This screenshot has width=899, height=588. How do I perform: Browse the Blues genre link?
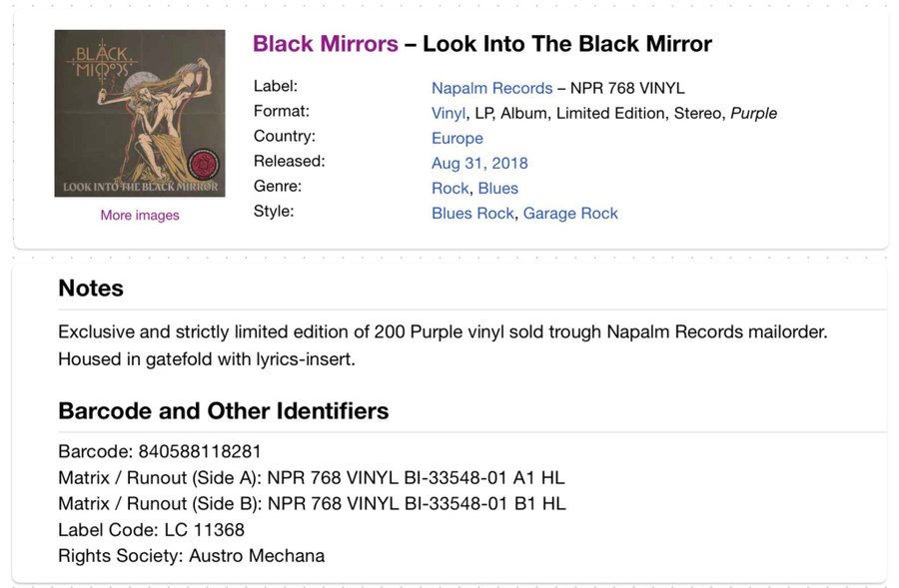pyautogui.click(x=498, y=188)
